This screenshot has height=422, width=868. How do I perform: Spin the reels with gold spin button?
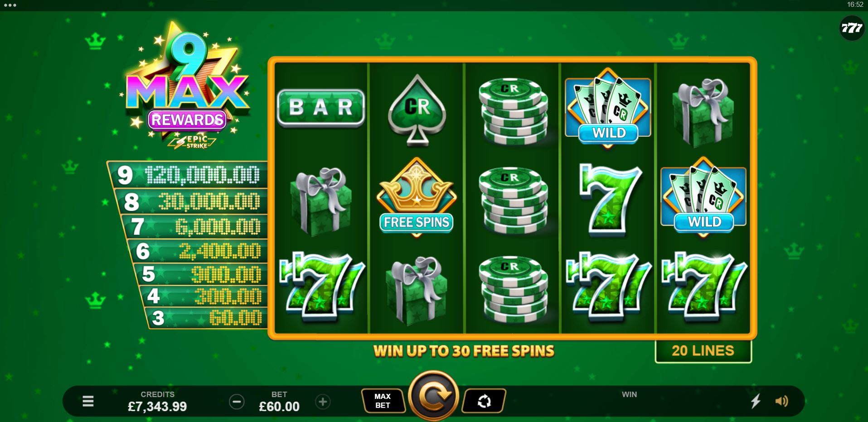coord(434,396)
